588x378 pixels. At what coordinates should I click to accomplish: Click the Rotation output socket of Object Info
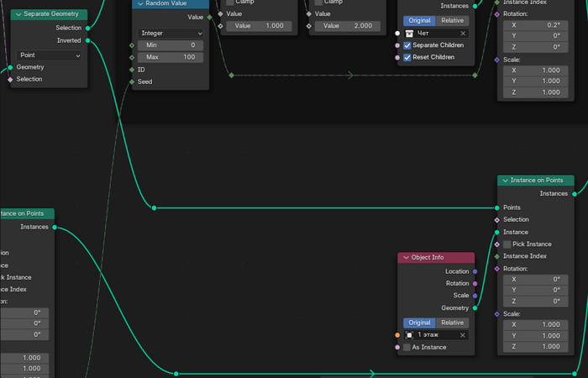pos(475,284)
